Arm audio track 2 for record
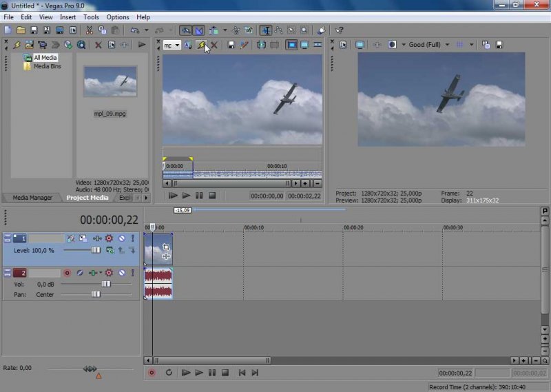Image resolution: width=551 pixels, height=392 pixels. click(x=67, y=273)
